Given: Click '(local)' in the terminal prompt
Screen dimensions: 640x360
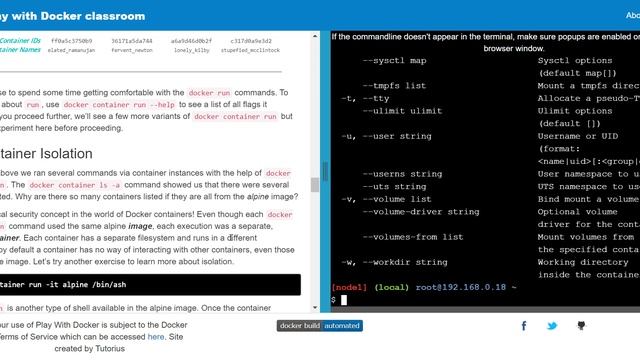Looking at the screenshot, I should pyautogui.click(x=391, y=287).
